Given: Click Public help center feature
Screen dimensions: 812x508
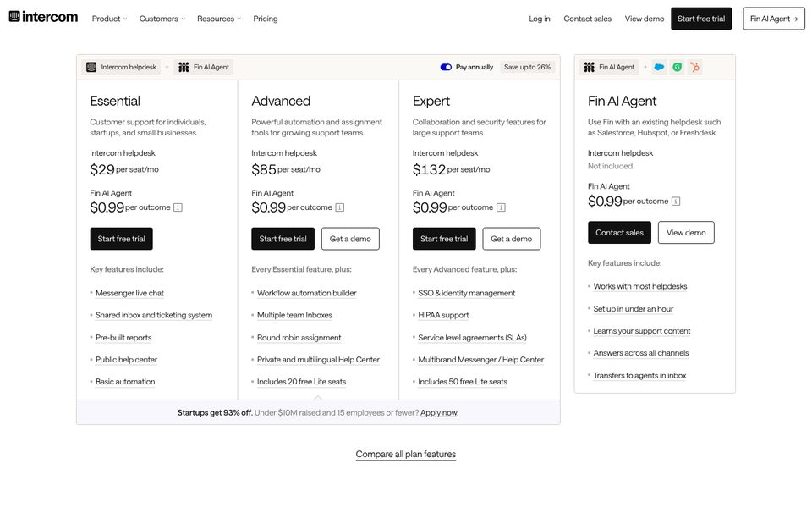Looking at the screenshot, I should pyautogui.click(x=126, y=360).
